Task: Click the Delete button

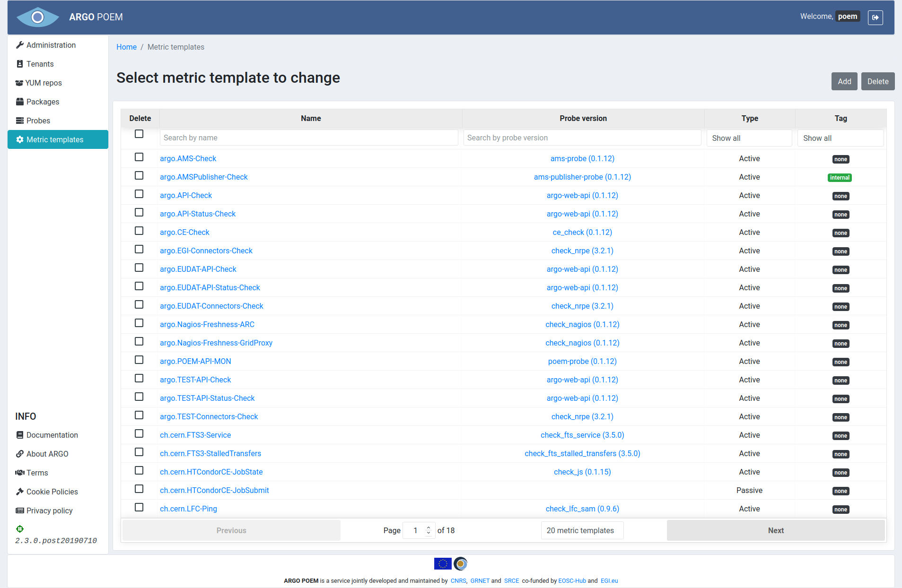Action: (878, 81)
